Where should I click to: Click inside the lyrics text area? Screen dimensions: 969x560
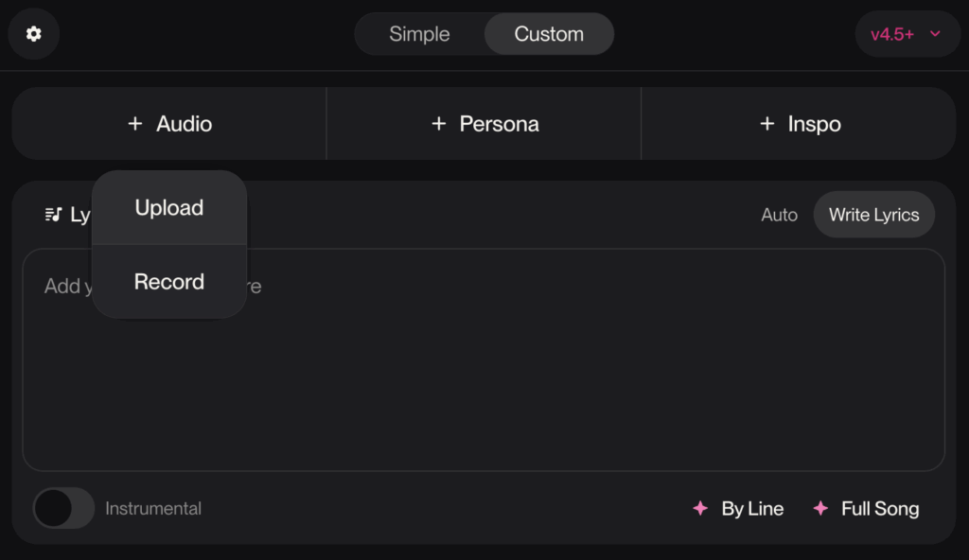point(568,378)
